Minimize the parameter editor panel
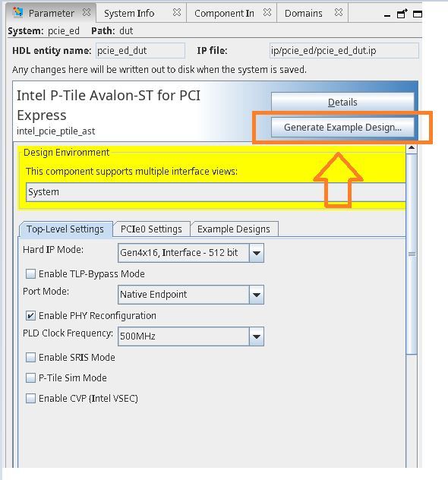Viewport: 448px width, 480px height. point(387,14)
